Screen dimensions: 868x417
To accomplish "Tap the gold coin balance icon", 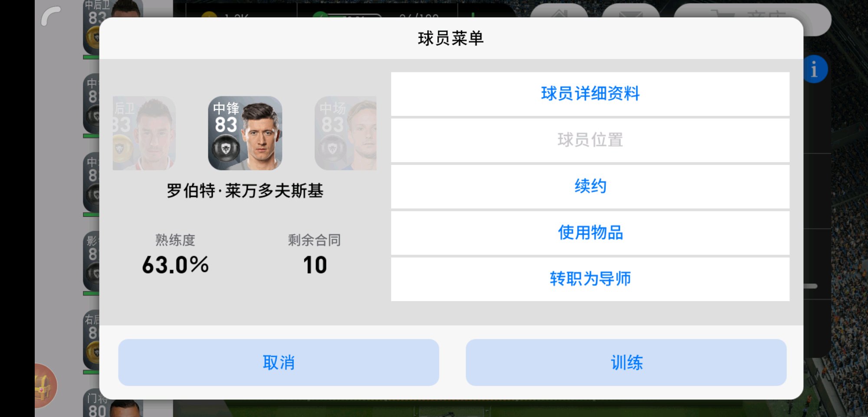I will coord(209,16).
